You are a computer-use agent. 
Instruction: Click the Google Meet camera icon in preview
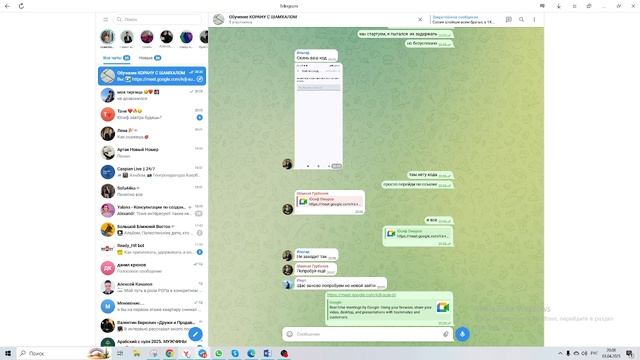tap(443, 307)
